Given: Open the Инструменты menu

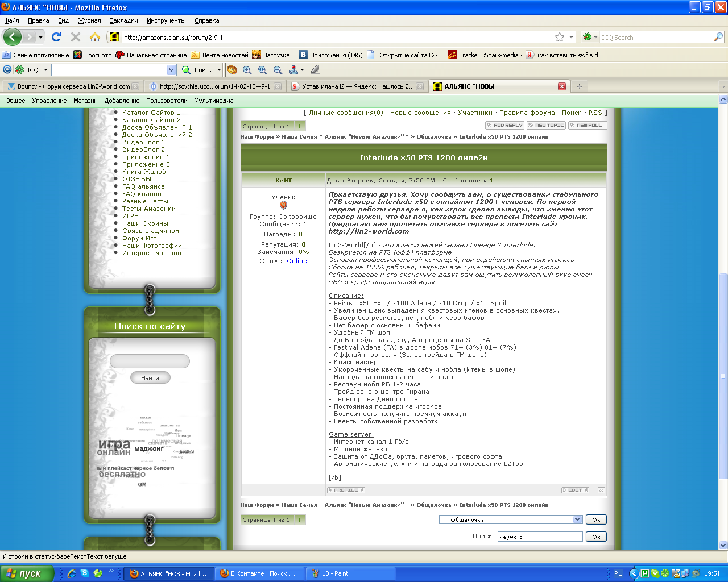Looking at the screenshot, I should coord(166,20).
